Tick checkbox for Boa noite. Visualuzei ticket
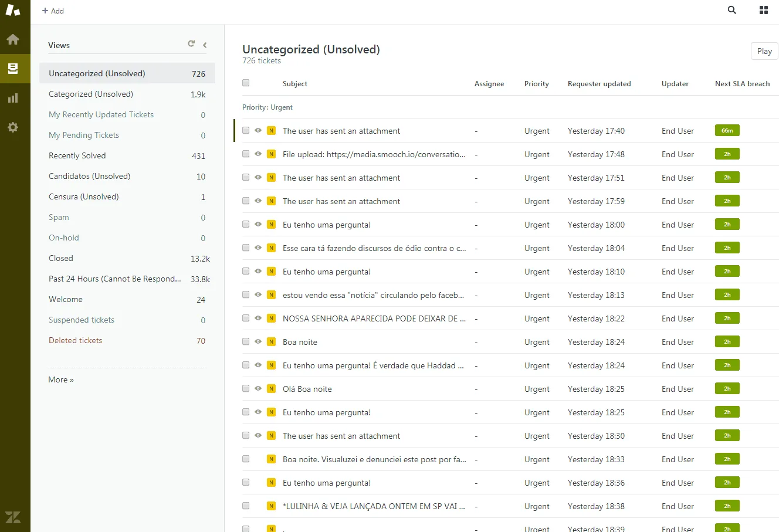Screen dimensions: 779x532 [246, 459]
